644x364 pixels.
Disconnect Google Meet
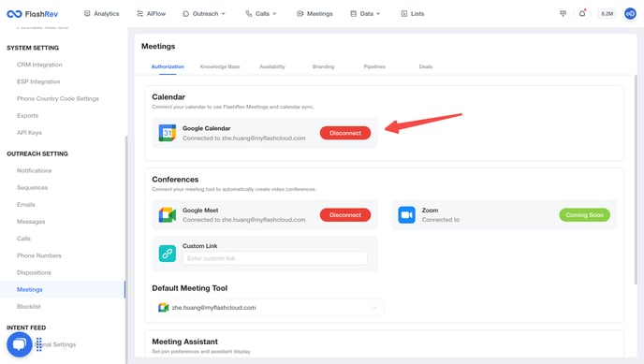345,214
